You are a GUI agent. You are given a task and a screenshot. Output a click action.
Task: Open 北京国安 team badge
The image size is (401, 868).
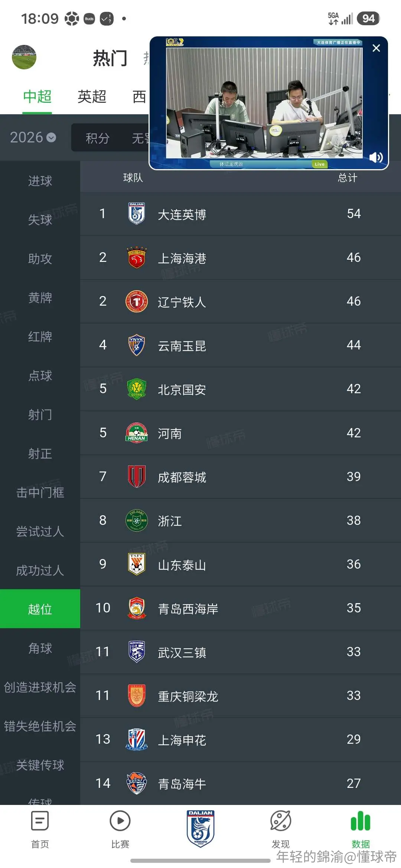click(137, 389)
